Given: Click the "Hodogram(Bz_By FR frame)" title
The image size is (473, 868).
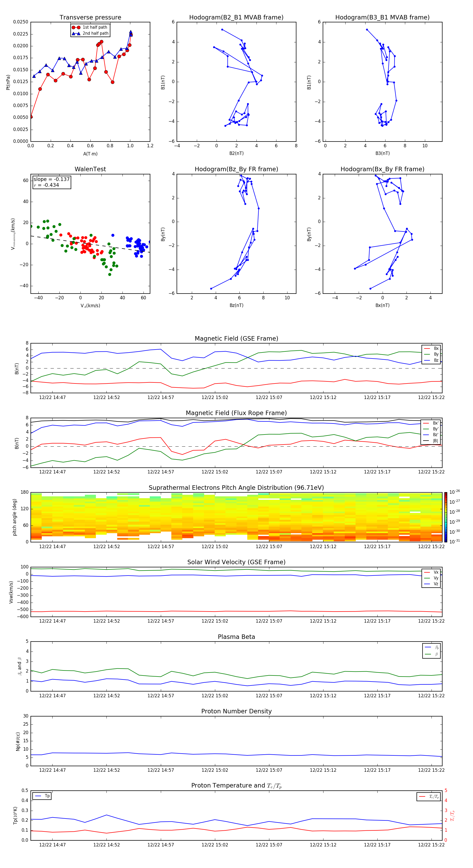Looking at the screenshot, I should coord(236,169).
